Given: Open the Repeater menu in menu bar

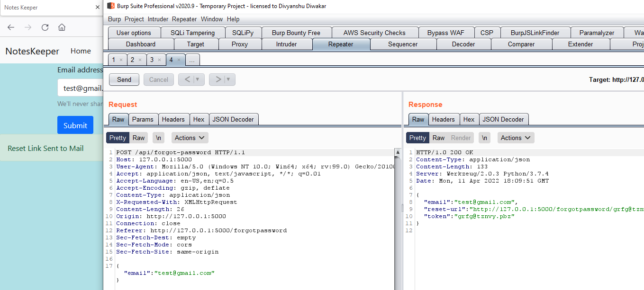Looking at the screenshot, I should point(184,19).
